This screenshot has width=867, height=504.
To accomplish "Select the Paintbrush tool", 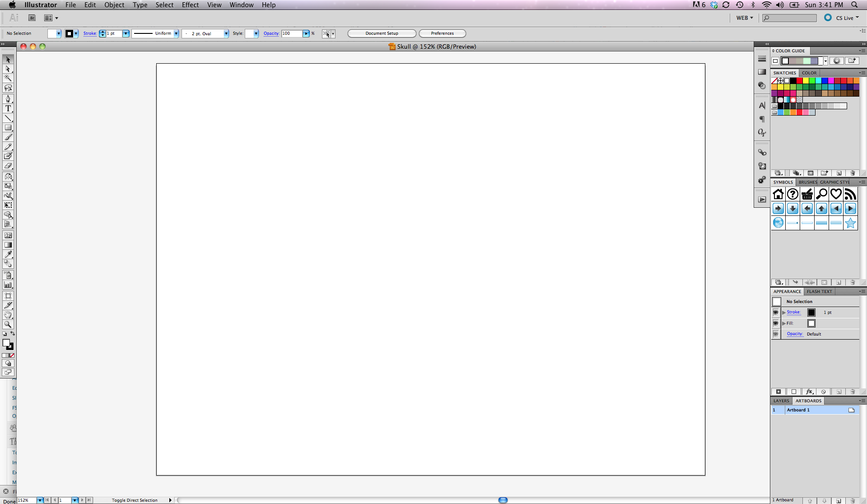I will pyautogui.click(x=8, y=137).
